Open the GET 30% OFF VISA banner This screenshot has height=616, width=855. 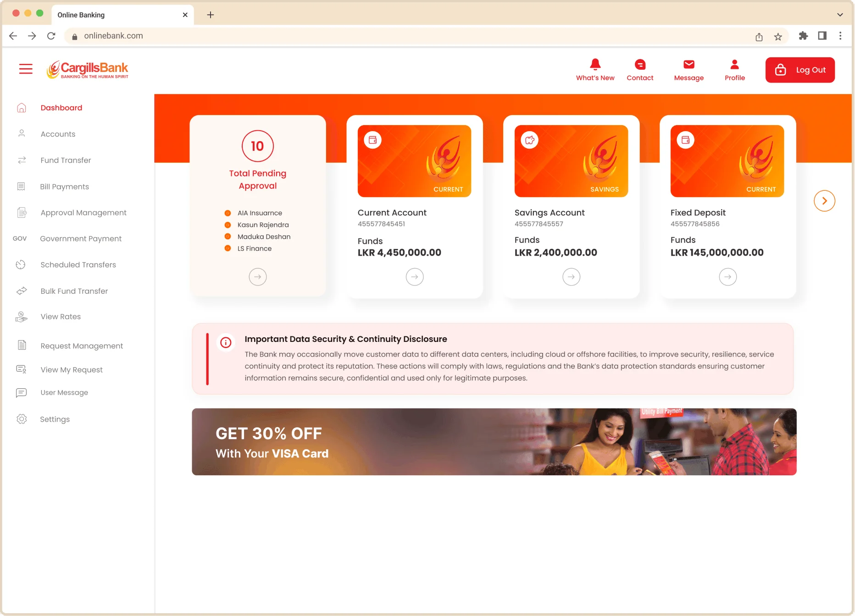[x=494, y=442]
